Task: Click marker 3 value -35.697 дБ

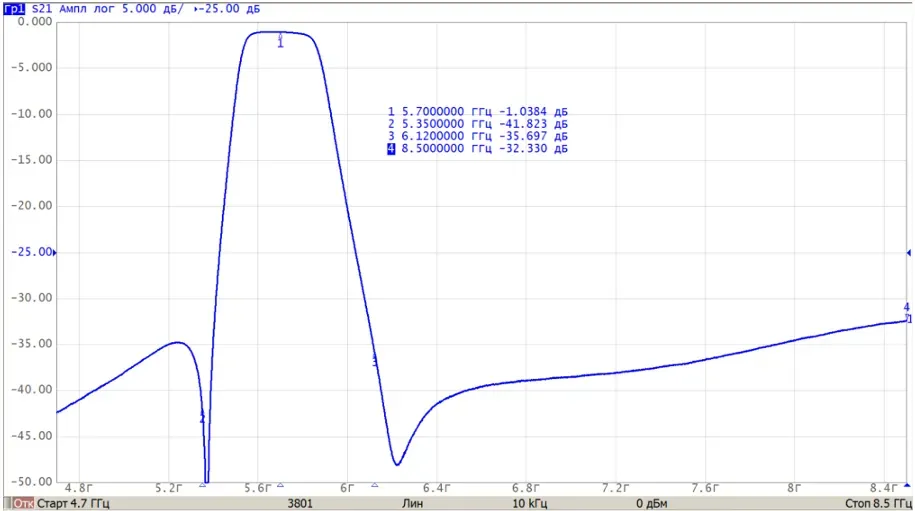Action: (533, 136)
